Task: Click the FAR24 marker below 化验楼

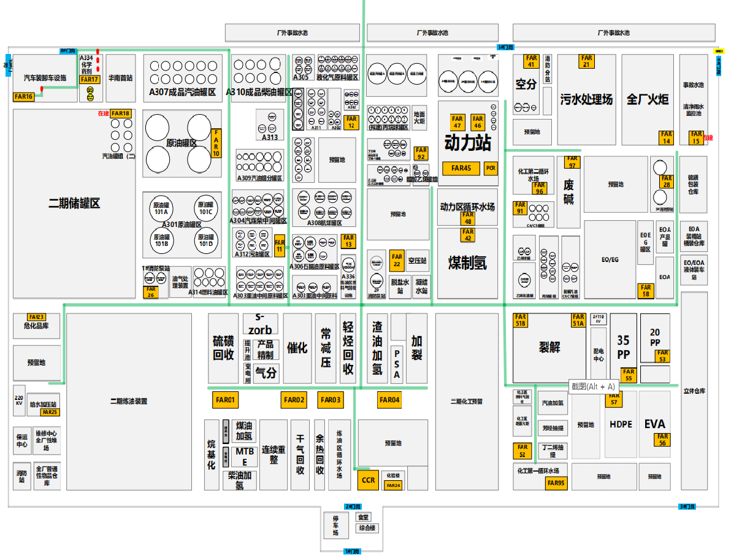Action: (392, 485)
